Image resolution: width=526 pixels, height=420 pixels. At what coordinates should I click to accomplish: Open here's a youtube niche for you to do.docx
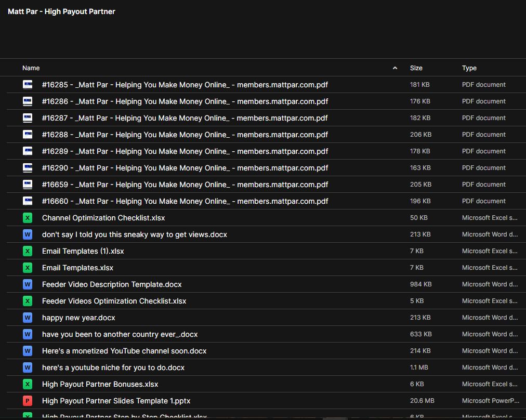coord(113,367)
